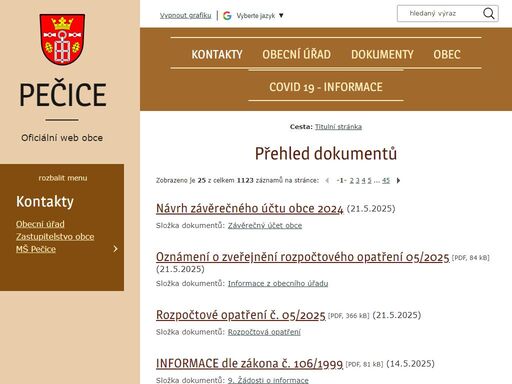Image resolution: width=512 pixels, height=384 pixels.
Task: Open the OBECNÍ ÚŘAD menu item
Action: point(296,54)
